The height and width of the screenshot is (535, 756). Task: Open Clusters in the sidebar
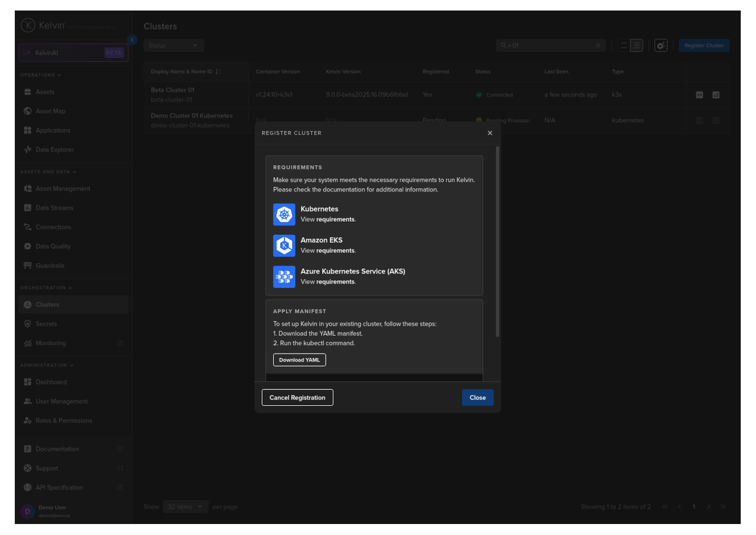(47, 305)
